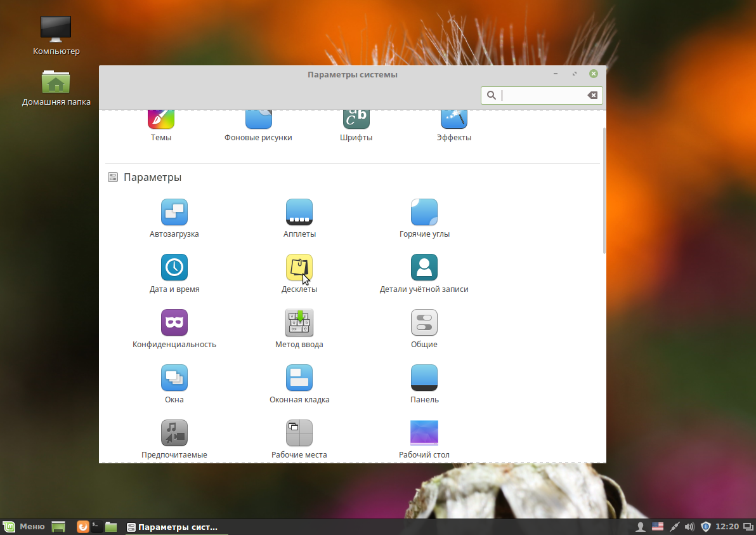Open the Десклеты settings
The height and width of the screenshot is (535, 756).
[299, 273]
